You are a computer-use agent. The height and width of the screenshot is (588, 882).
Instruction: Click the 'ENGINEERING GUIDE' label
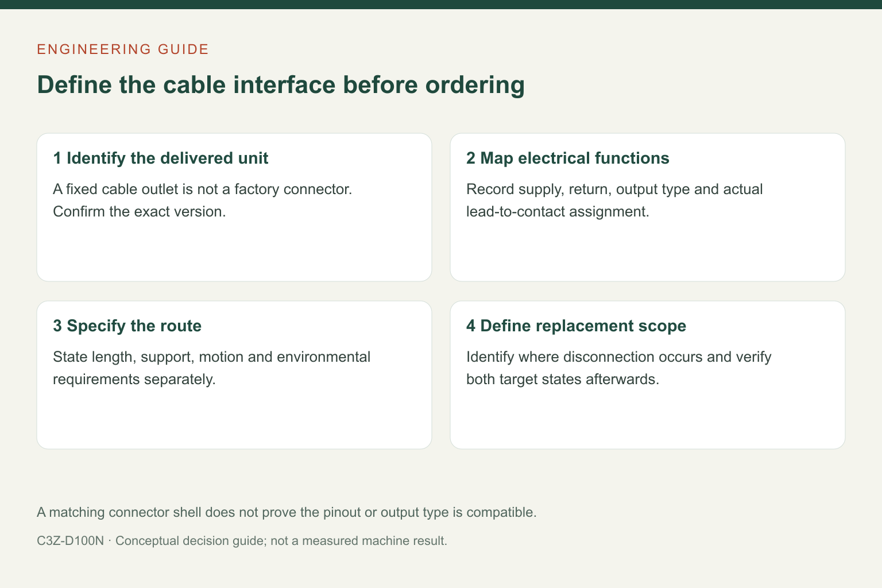point(123,49)
